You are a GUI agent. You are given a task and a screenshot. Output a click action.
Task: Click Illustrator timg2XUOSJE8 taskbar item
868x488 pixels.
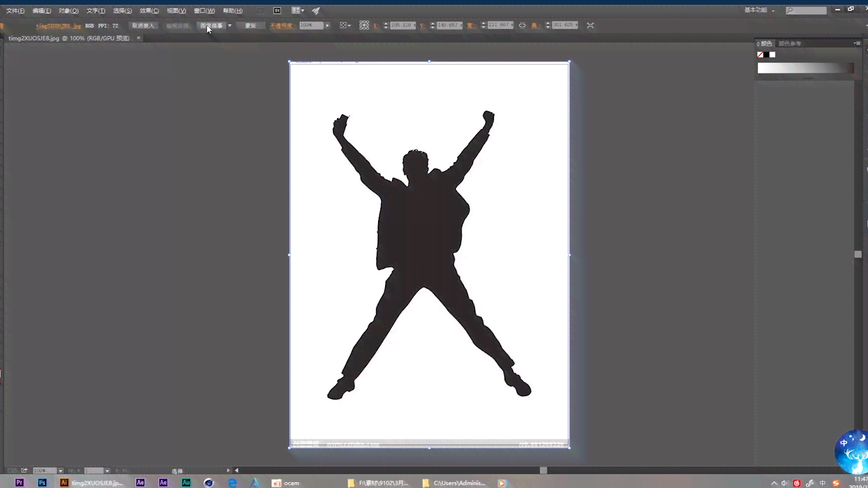coord(92,482)
